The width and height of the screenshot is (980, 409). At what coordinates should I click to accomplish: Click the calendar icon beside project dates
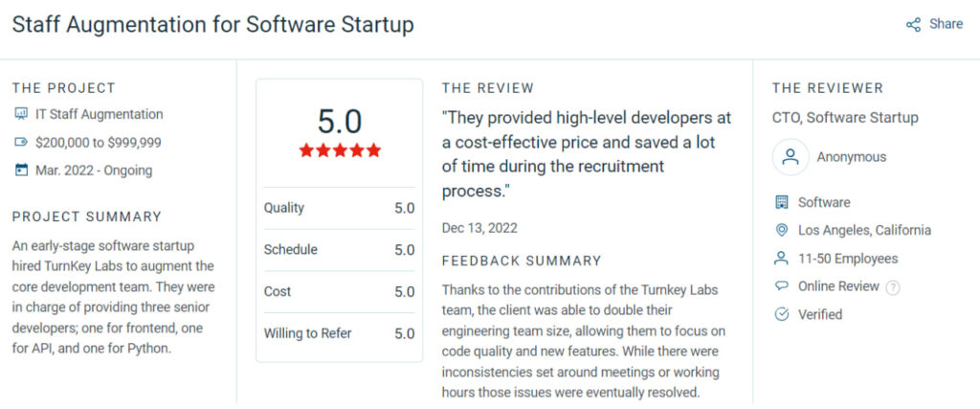21,170
